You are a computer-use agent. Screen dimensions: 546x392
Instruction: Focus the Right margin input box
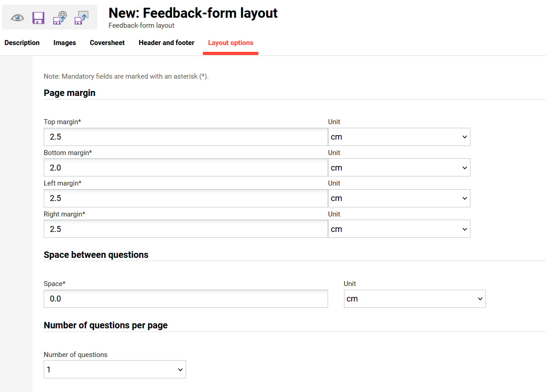click(186, 229)
